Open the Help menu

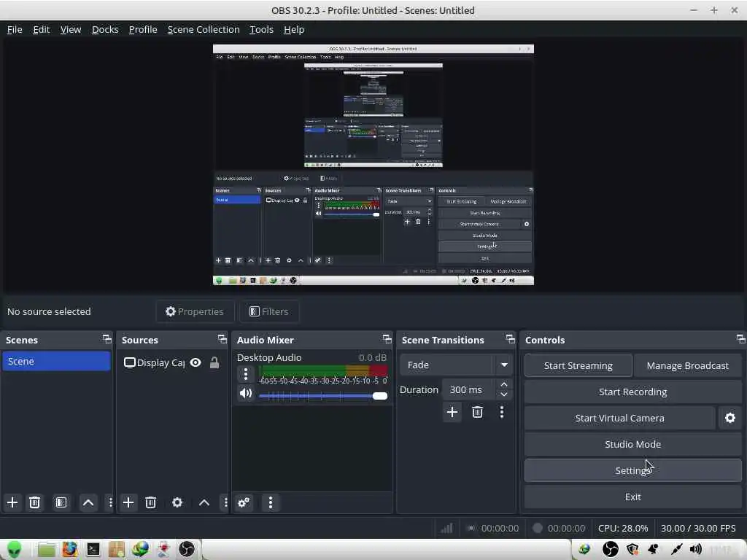294,29
